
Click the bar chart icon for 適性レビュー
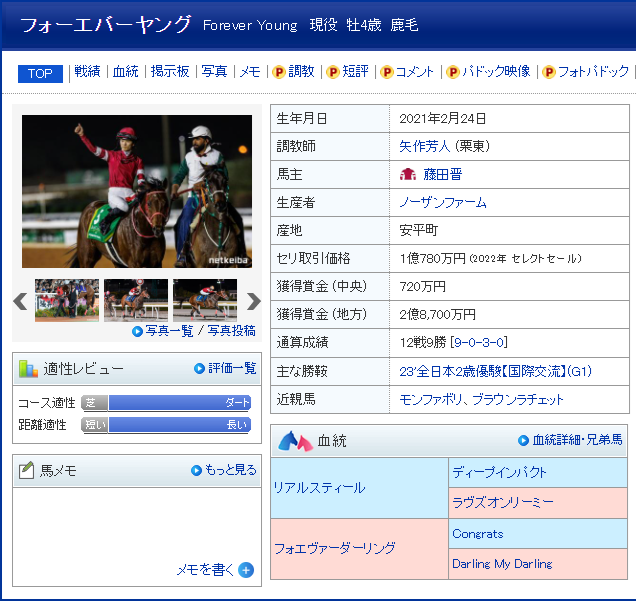[x=28, y=369]
